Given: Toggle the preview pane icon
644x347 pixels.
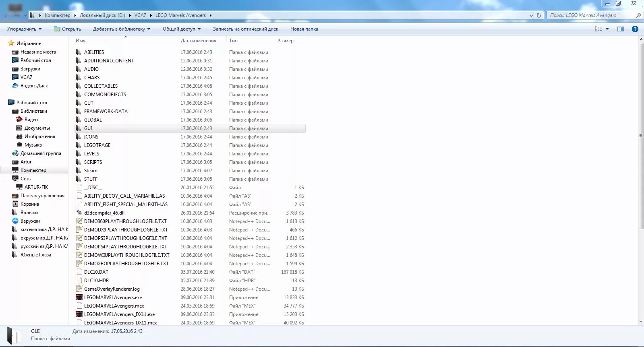Looking at the screenshot, I should 621,29.
